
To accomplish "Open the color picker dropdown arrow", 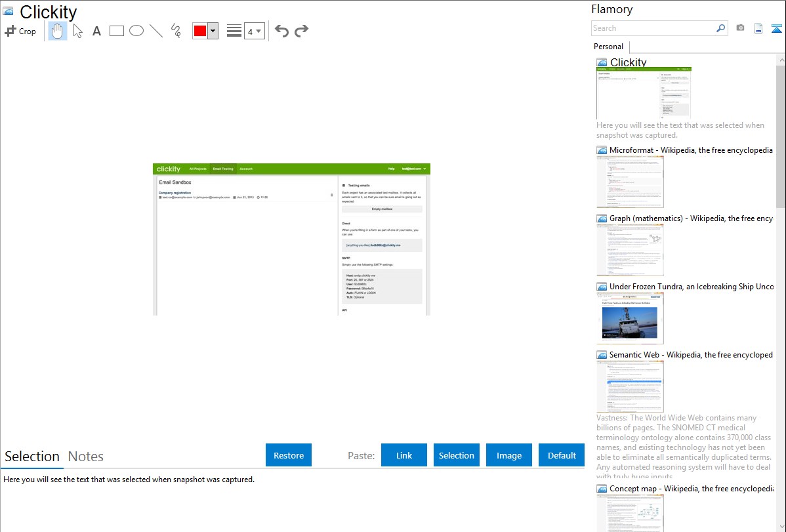I will [x=213, y=31].
